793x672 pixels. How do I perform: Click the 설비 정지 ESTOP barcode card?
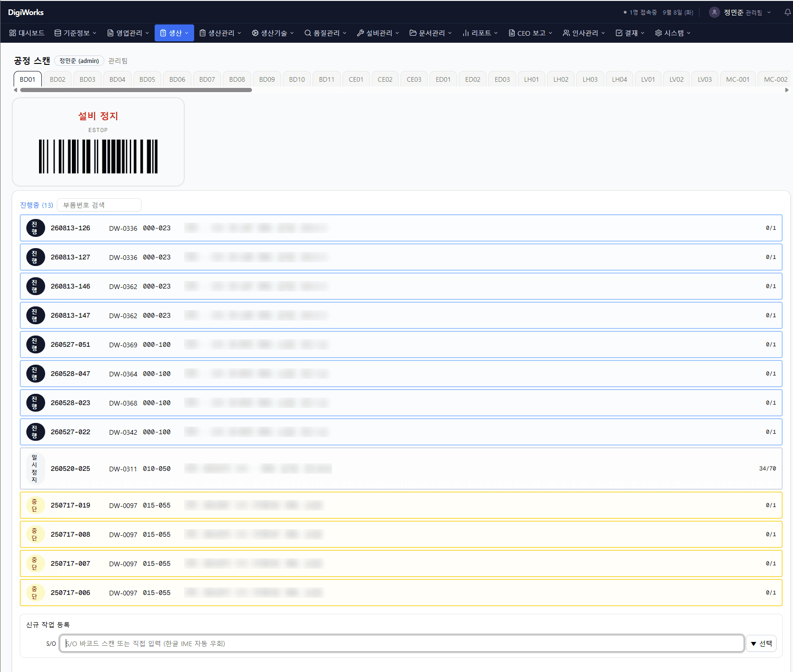(98, 142)
